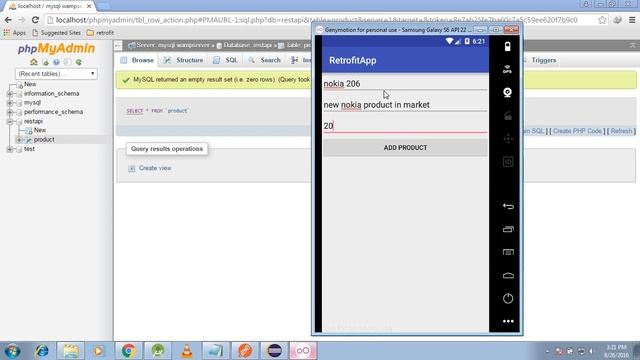Image resolution: width=640 pixels, height=360 pixels.
Task: Open the Genymotion camera widget
Action: pos(507,92)
